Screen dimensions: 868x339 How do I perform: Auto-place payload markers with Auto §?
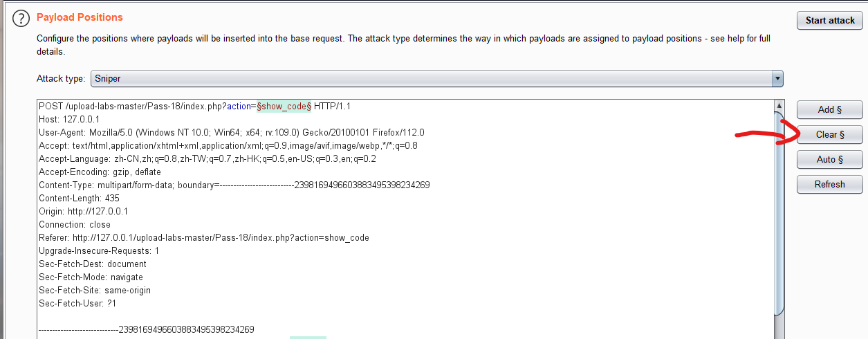click(x=830, y=159)
